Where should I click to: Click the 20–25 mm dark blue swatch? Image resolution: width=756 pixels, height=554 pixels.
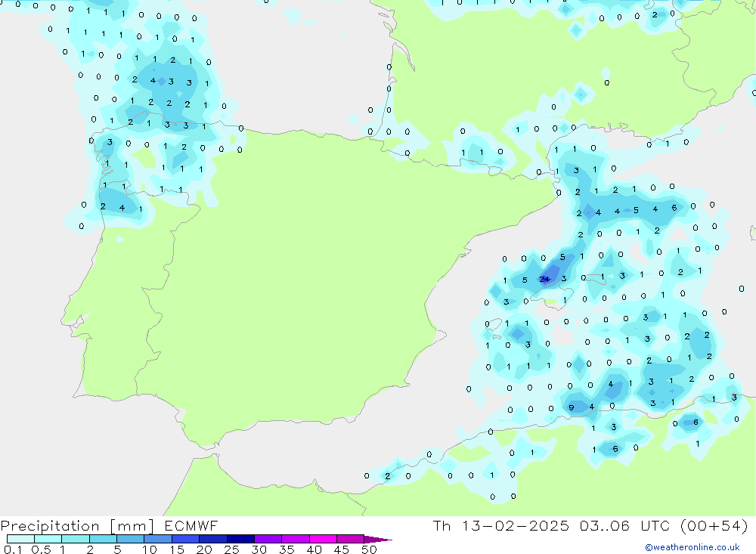[x=213, y=539]
